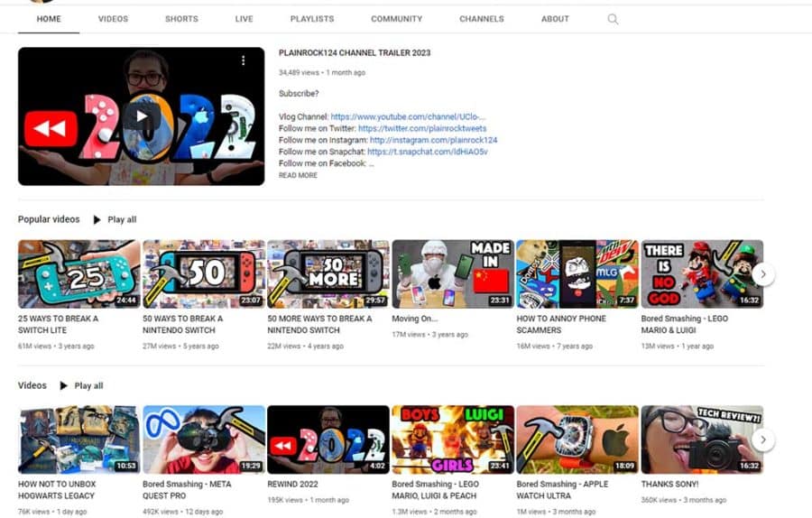Open the 50 Ways Nintendo Switch thumbnail
The height and width of the screenshot is (518, 812).
tap(204, 274)
